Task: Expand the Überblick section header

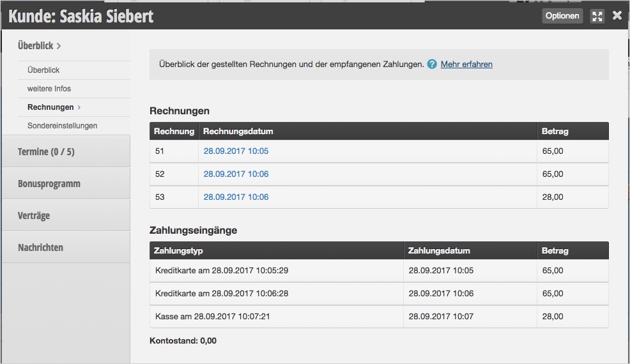Action: coord(40,46)
